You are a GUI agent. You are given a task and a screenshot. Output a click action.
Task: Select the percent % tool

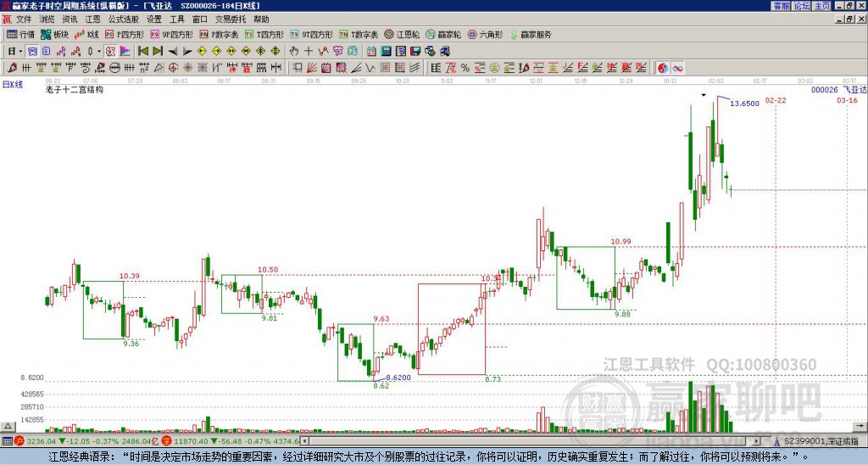coord(465,68)
